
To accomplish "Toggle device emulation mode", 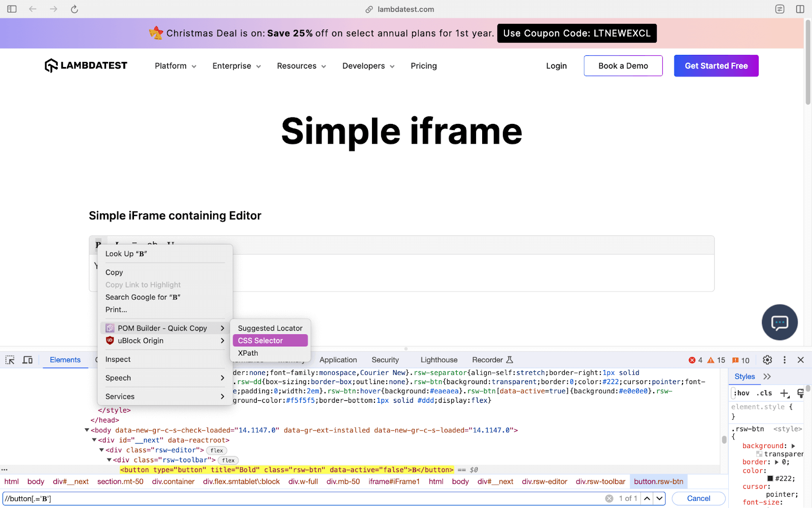I will (28, 360).
